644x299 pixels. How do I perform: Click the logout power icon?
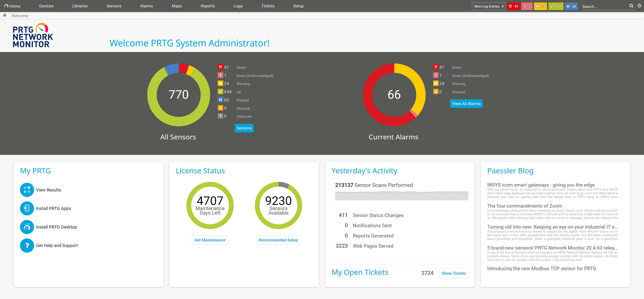click(639, 6)
